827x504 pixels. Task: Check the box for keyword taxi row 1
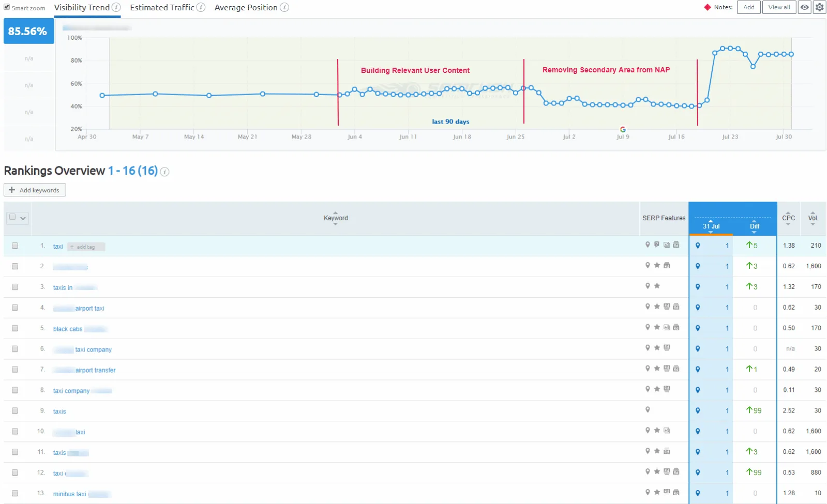click(15, 246)
